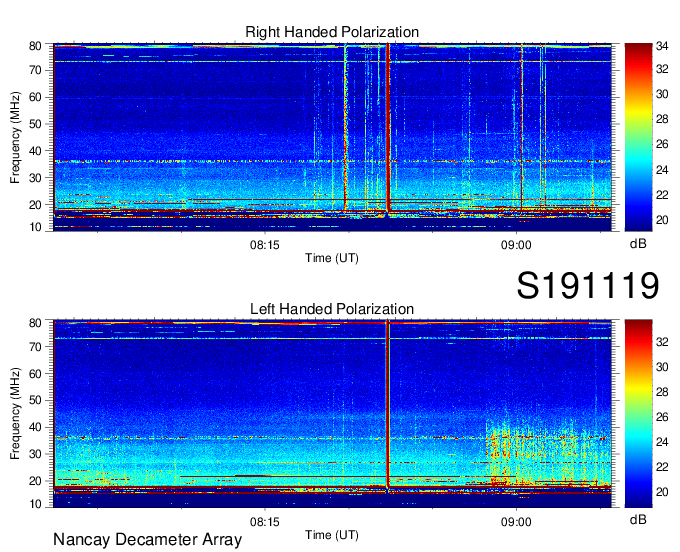Viewport: 680px width, 552px height.
Task: Click the 22 tick on right-handed colorbar
Action: 662,195
